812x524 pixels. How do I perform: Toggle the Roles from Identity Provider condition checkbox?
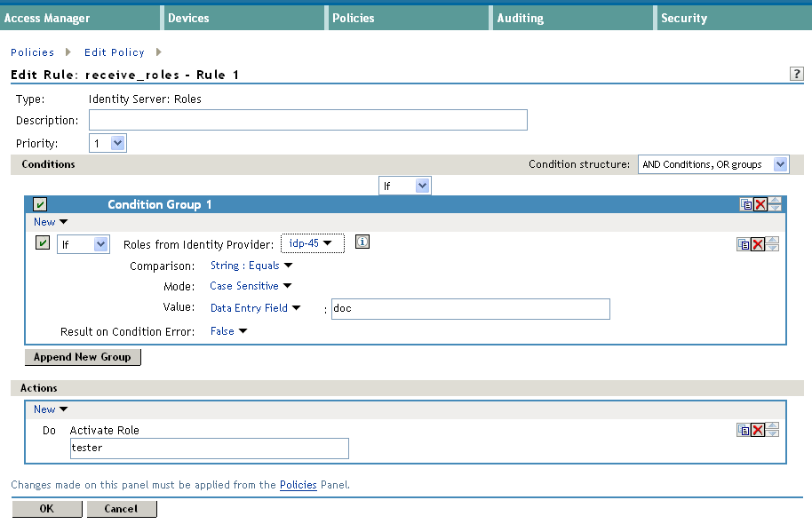click(42, 243)
